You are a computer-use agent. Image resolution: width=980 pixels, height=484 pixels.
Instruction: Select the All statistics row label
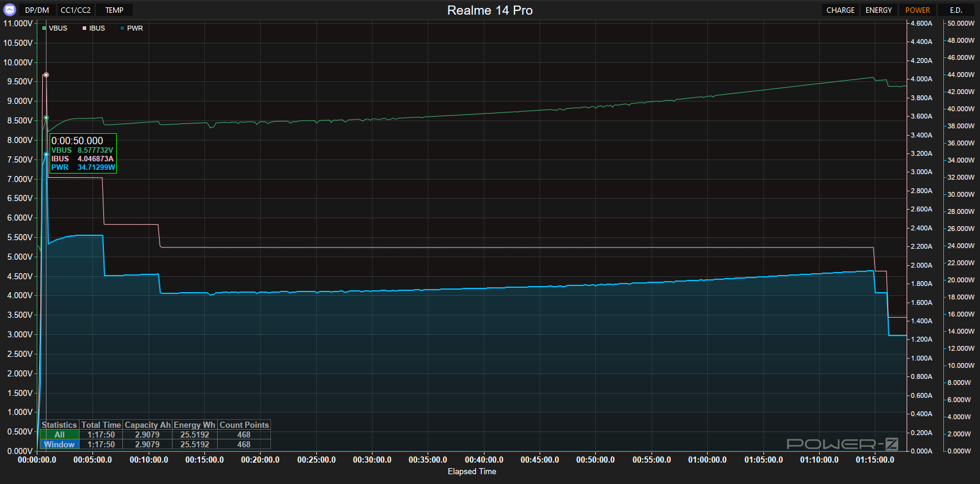pos(59,435)
